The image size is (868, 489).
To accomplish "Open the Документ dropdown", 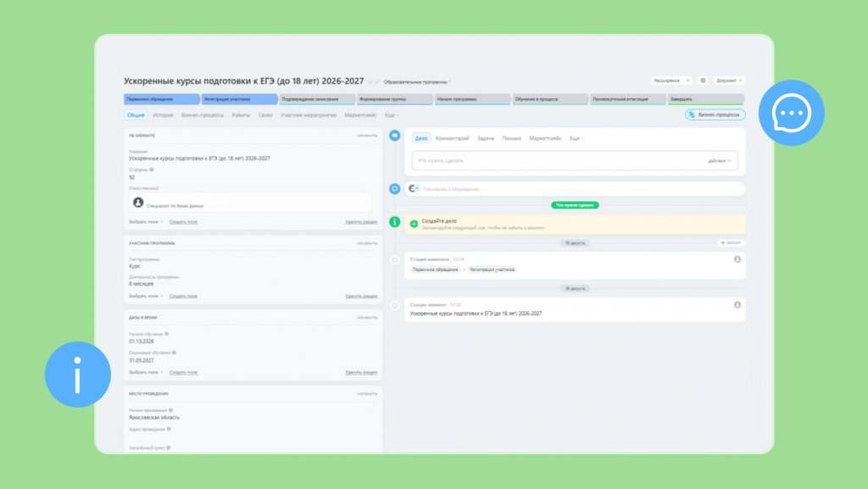I will [729, 81].
